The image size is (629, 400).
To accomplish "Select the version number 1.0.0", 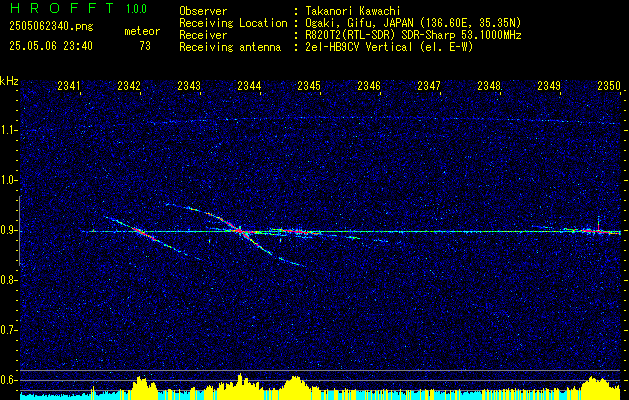I will [x=136, y=8].
